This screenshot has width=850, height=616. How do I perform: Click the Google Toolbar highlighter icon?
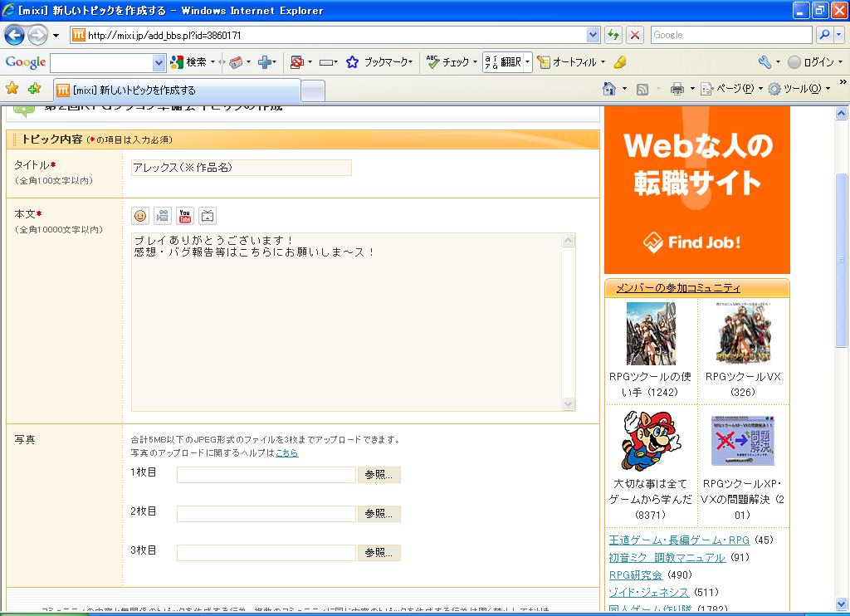(620, 62)
